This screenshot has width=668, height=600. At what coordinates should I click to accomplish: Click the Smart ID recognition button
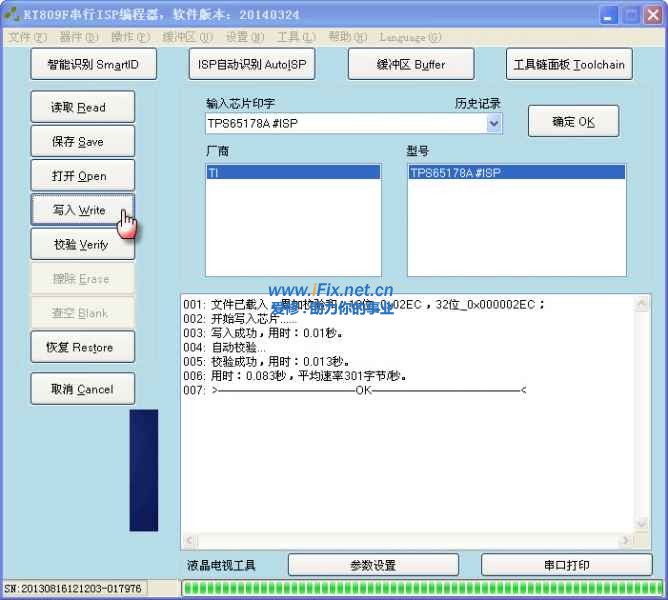pos(93,64)
